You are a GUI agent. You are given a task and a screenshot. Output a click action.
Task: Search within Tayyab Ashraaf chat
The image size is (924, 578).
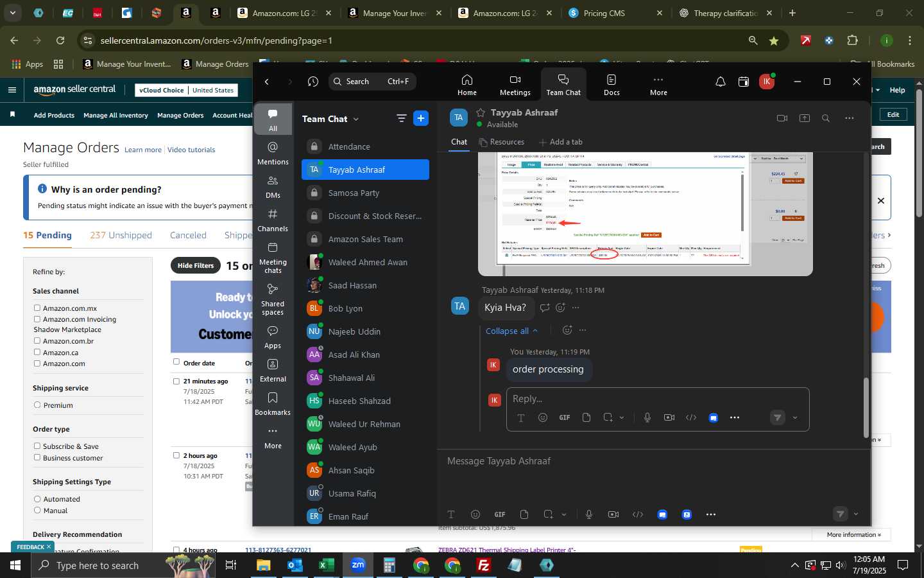point(826,118)
